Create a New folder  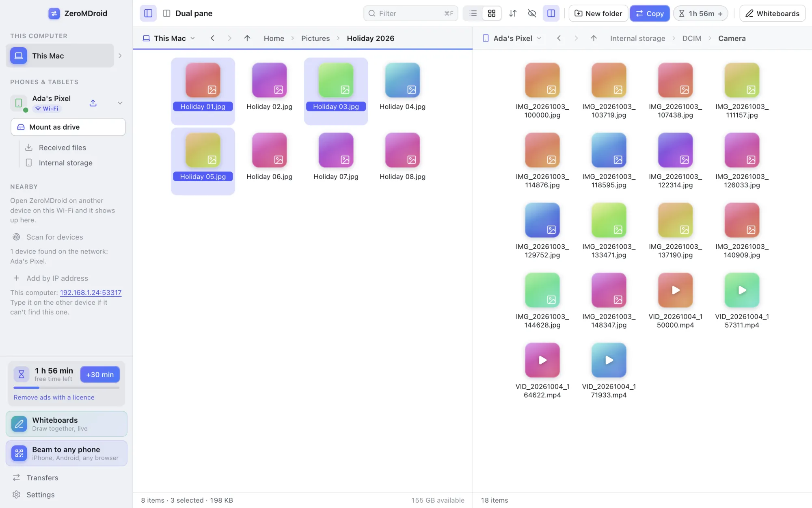598,13
